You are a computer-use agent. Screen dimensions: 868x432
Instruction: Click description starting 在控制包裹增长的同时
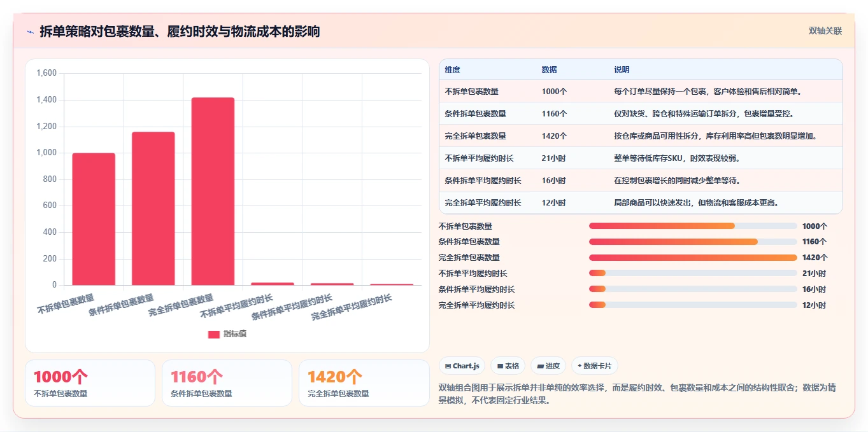tap(677, 180)
